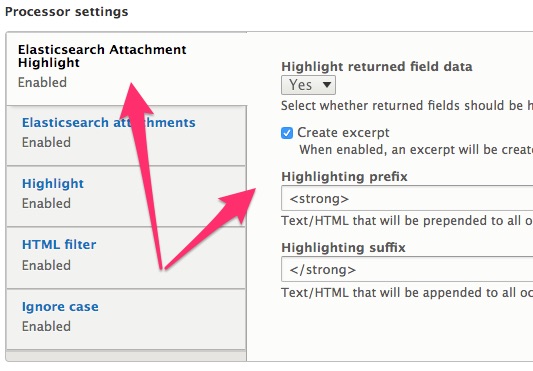Click the Create excerpt label

click(x=343, y=133)
